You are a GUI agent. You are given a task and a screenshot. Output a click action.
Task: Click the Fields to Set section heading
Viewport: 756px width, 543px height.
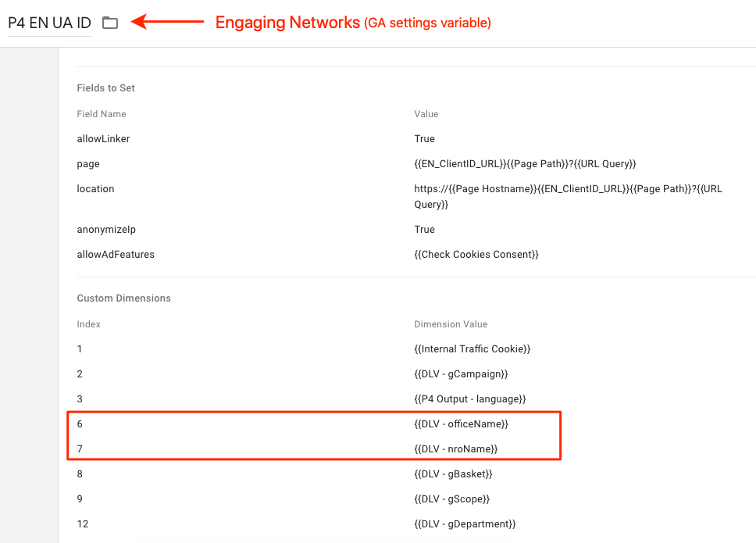pos(105,88)
